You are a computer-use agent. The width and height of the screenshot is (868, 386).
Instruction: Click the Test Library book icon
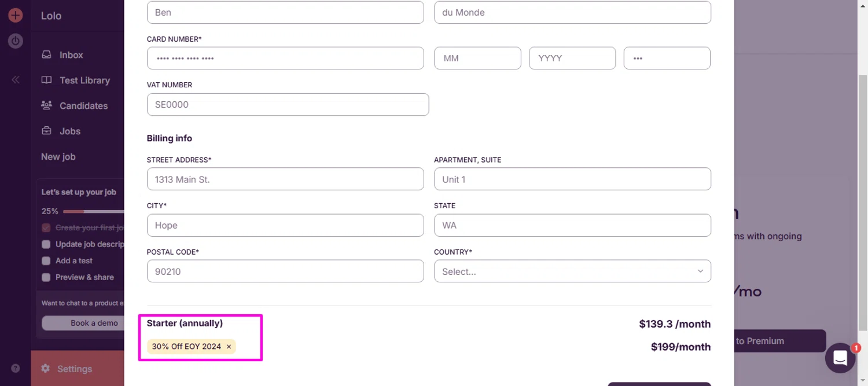[x=46, y=80]
